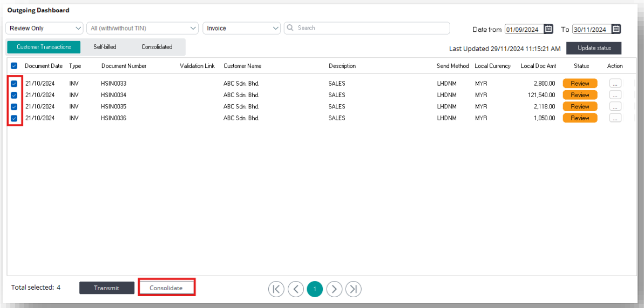Open the Date from calendar picker

pos(548,29)
